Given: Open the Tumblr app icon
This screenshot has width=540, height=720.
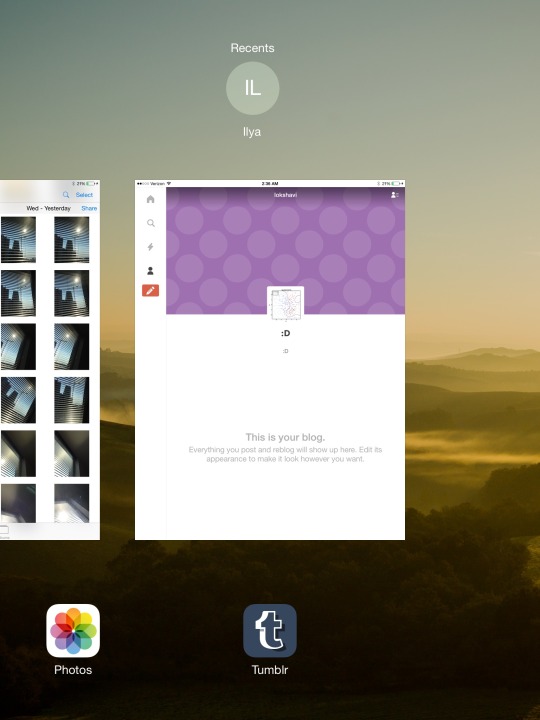Looking at the screenshot, I should click(270, 630).
